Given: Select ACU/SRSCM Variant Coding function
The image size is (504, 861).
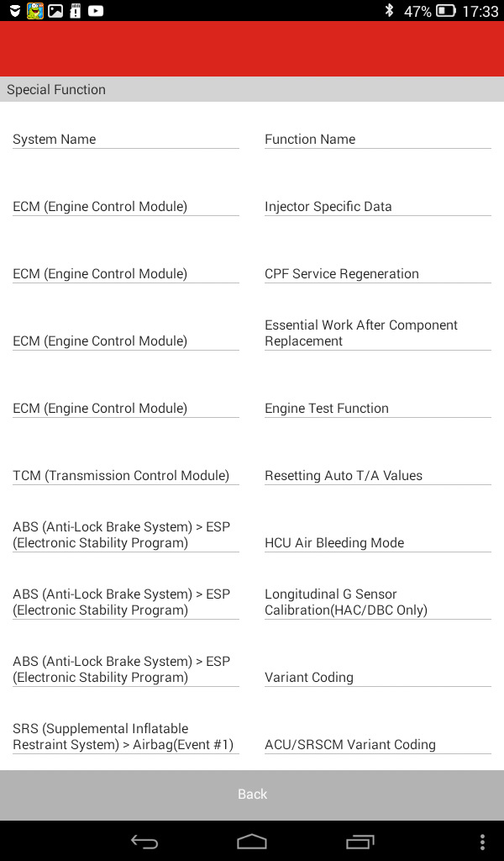Looking at the screenshot, I should tap(350, 745).
